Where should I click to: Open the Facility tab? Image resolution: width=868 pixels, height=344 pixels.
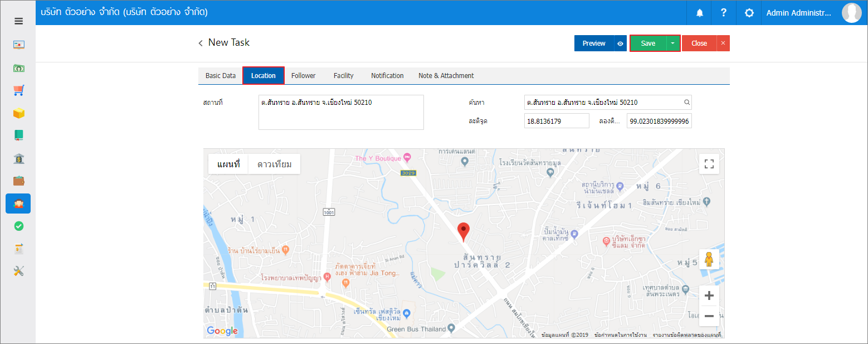pyautogui.click(x=344, y=76)
